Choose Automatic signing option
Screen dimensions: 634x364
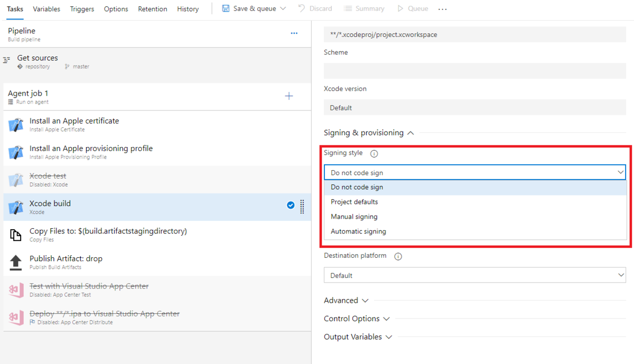coord(358,231)
